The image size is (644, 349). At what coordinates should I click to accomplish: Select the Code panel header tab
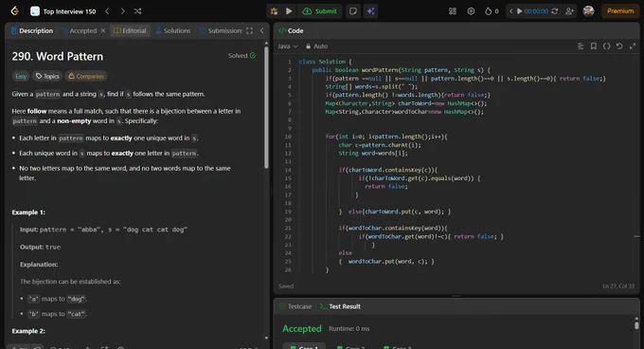click(291, 31)
